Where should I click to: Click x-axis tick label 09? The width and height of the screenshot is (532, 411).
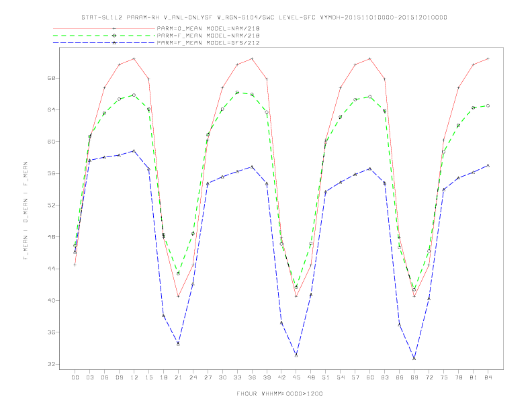click(119, 377)
